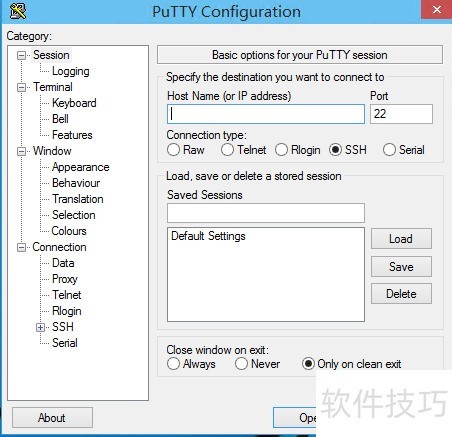The width and height of the screenshot is (452, 437).
Task: Select the Proxy category
Action: tap(65, 279)
